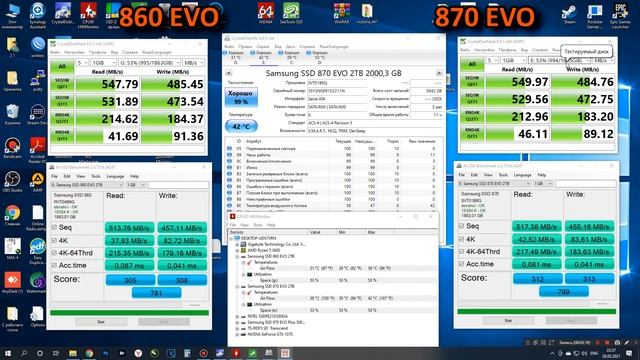Open the Recycle Bin desktop icon
Screen dimensions: 640x360
tap(12, 114)
